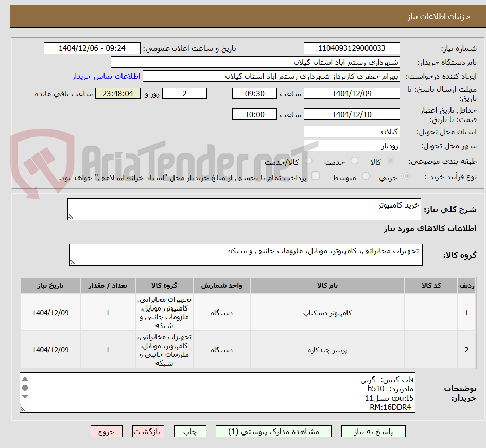Click the resize handle of توضیحات خریدار box
The width and height of the screenshot is (486, 448).
(23, 409)
